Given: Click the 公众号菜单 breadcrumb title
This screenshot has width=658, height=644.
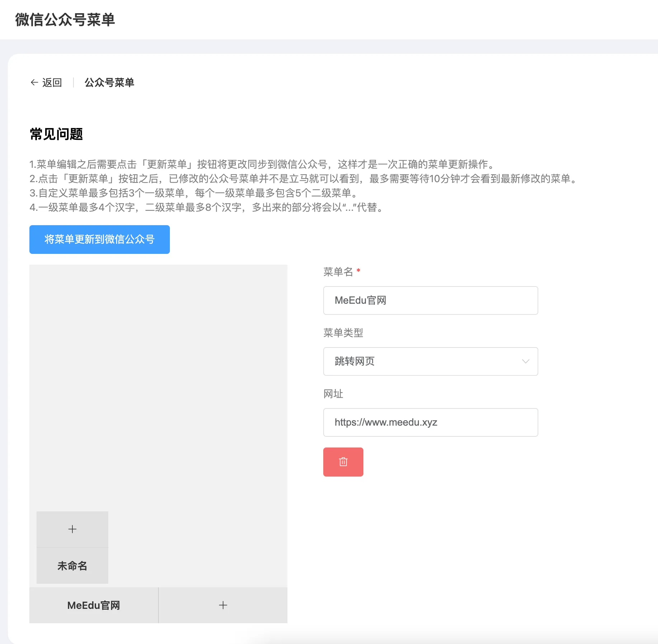Looking at the screenshot, I should 109,82.
